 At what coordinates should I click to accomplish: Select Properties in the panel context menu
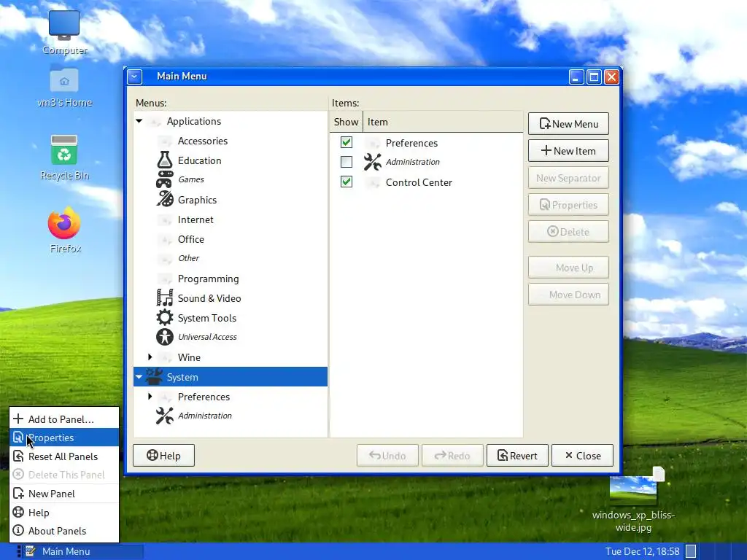[64, 437]
